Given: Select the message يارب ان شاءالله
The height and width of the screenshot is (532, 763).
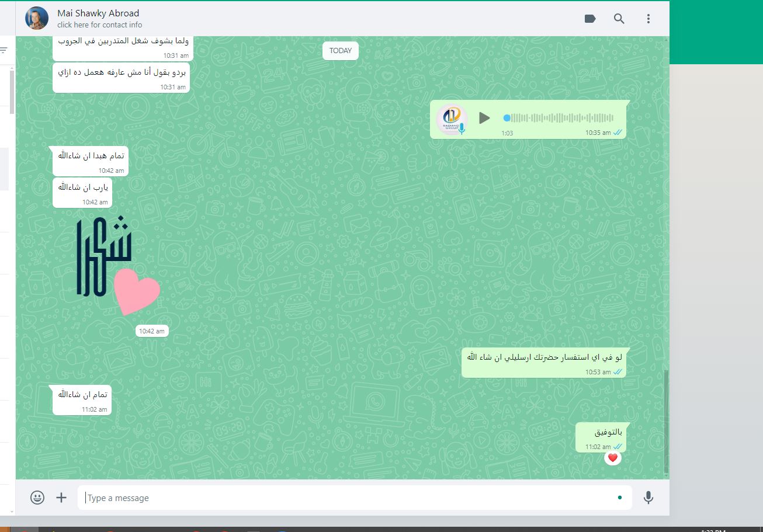Looking at the screenshot, I should (82, 193).
